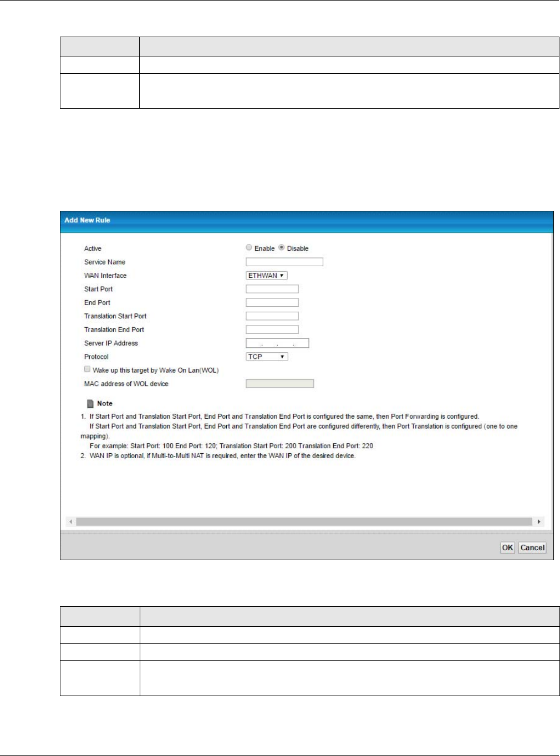Click the End Port label
The width and height of the screenshot is (560, 756).
pyautogui.click(x=97, y=303)
